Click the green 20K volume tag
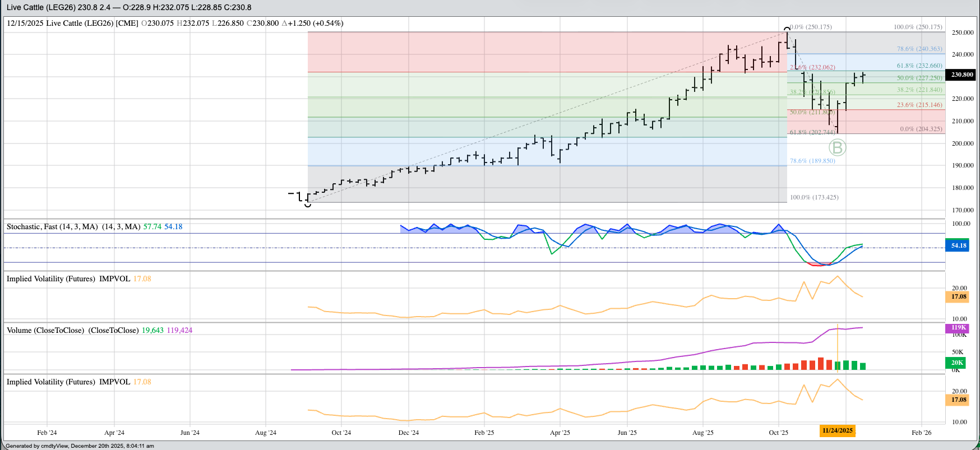 957,363
